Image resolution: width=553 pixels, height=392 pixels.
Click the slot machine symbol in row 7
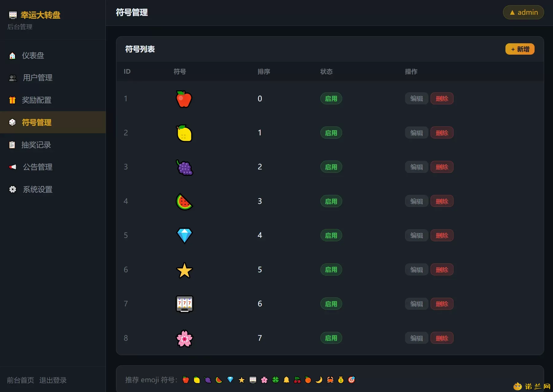click(184, 304)
